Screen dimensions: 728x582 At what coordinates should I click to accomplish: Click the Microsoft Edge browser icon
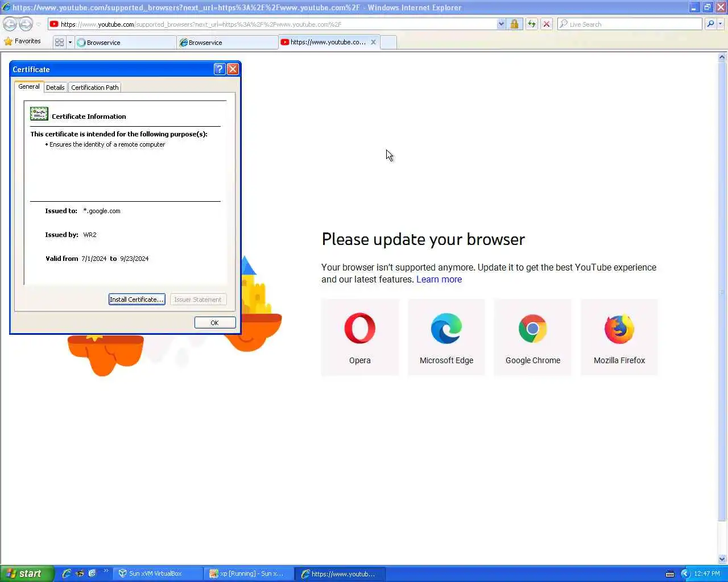coord(446,329)
